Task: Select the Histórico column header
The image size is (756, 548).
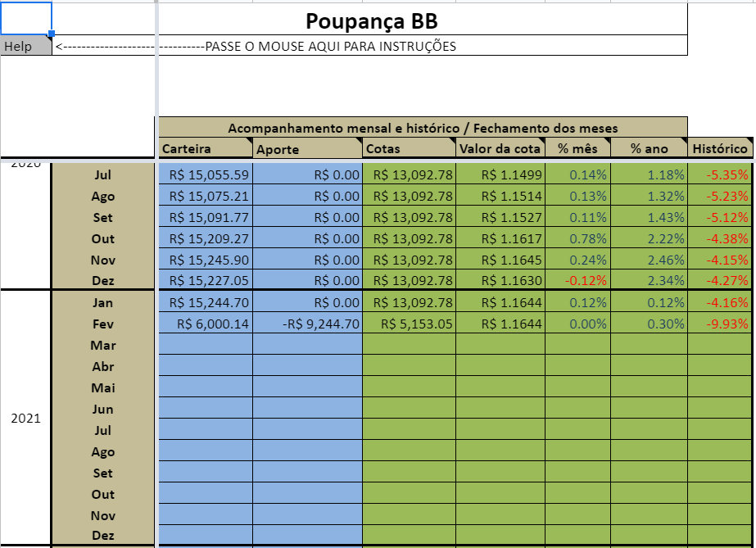Action: 720,148
